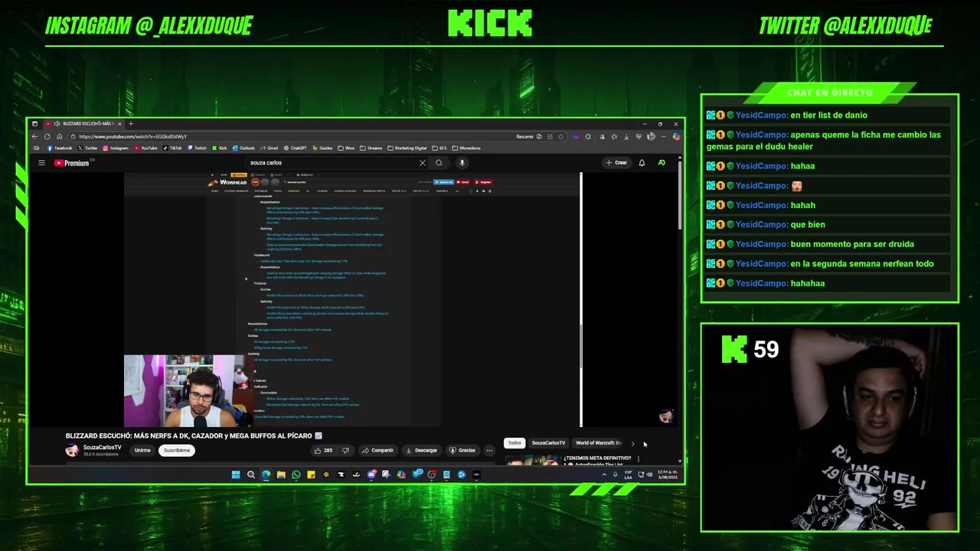Viewport: 980px width, 551px height.
Task: Show hidden system tray icons chevron
Action: tap(604, 474)
